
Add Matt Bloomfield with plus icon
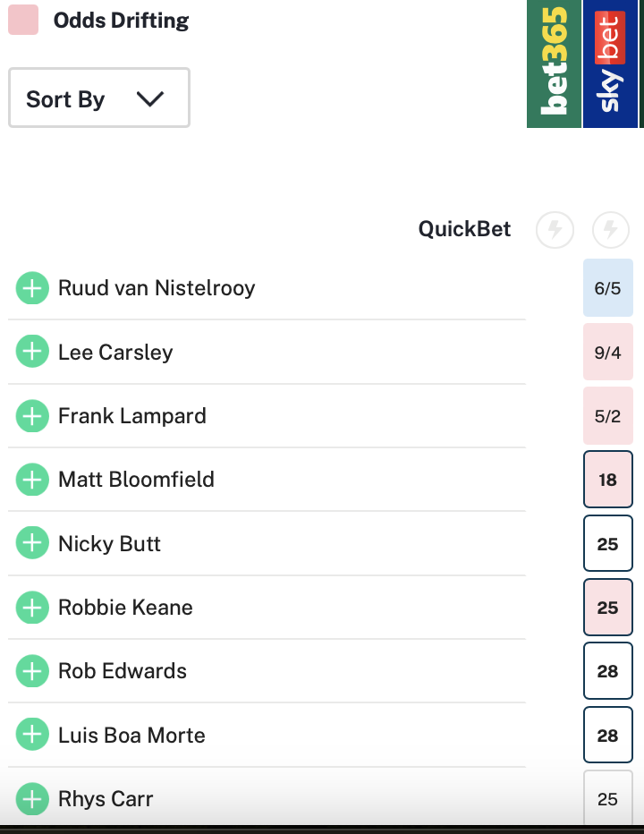(32, 480)
